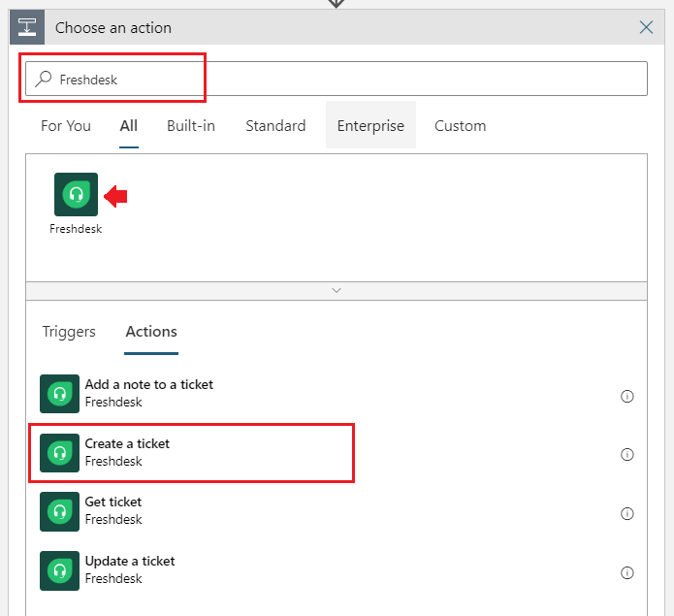Open the Custom connectors tab
Screen dimensions: 674x616
click(x=460, y=126)
